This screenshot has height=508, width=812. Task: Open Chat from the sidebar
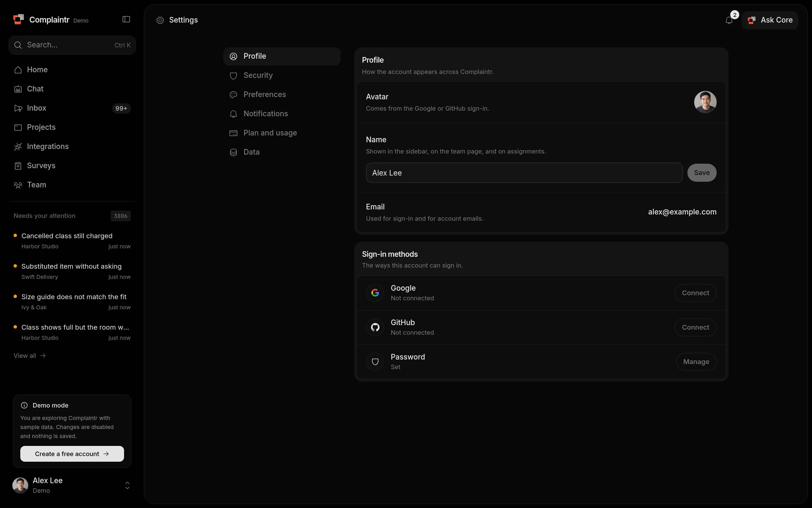pos(72,89)
